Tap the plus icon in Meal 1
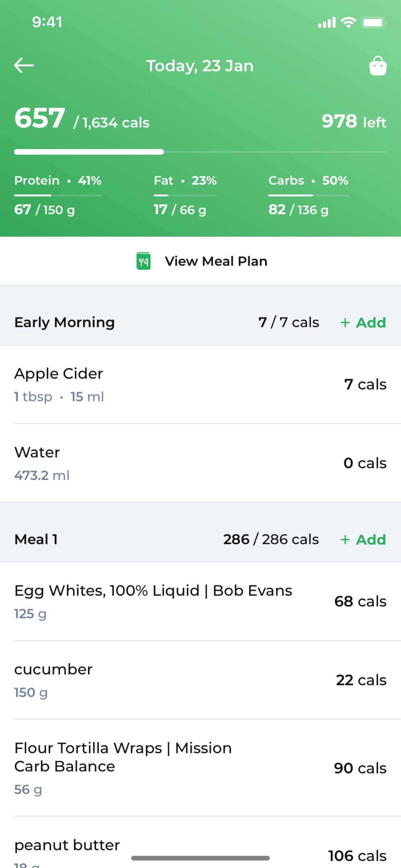This screenshot has height=868, width=401. [x=345, y=540]
